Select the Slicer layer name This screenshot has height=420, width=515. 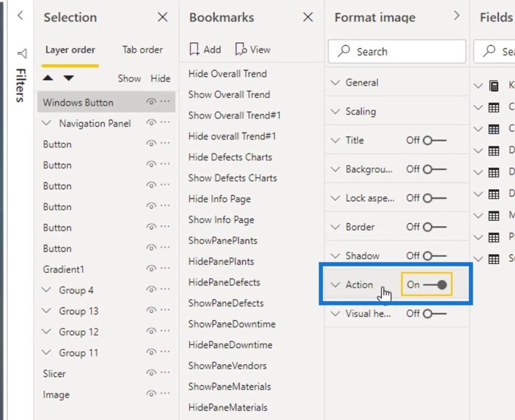[54, 374]
